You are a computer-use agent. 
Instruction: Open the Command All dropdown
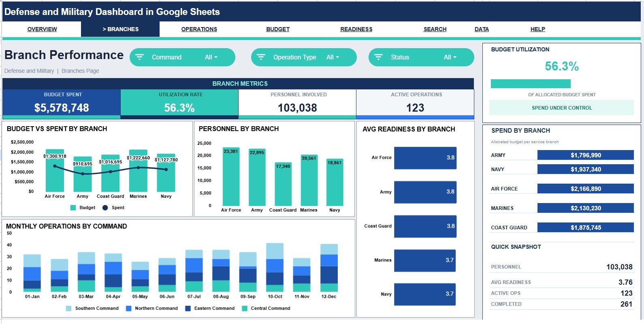pos(211,57)
